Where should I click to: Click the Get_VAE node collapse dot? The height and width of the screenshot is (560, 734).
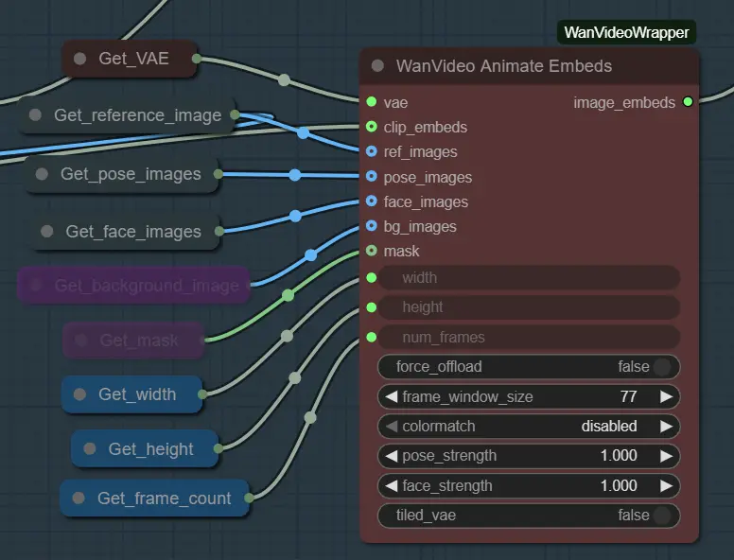[80, 59]
